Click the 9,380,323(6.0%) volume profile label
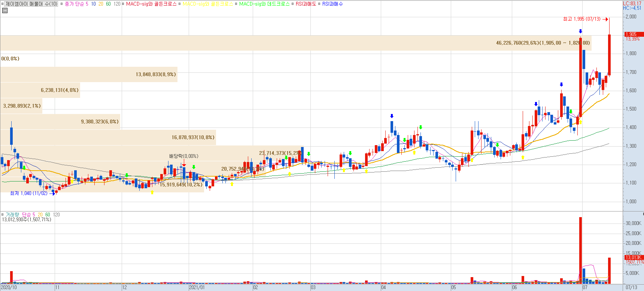644x291 pixels. pyautogui.click(x=100, y=121)
